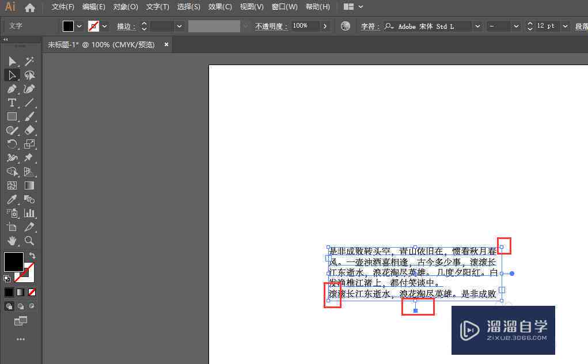Enable Draw Inside mode
Viewport: 588px width, 364px height.
point(32,306)
